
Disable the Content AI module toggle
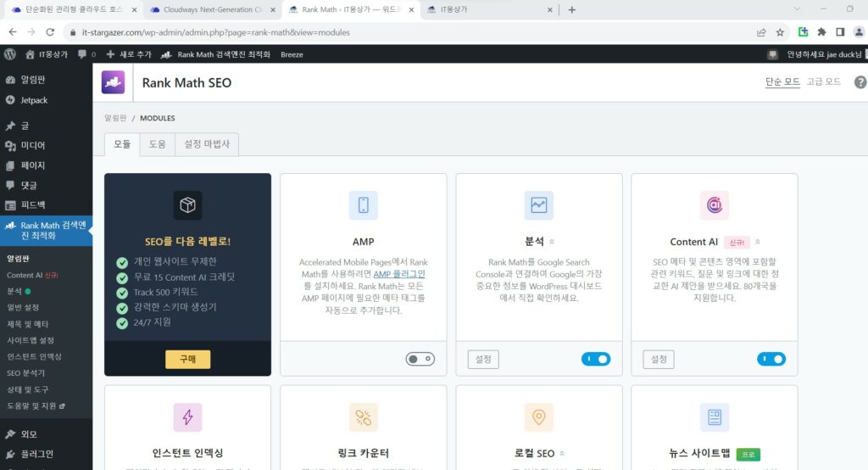click(771, 359)
